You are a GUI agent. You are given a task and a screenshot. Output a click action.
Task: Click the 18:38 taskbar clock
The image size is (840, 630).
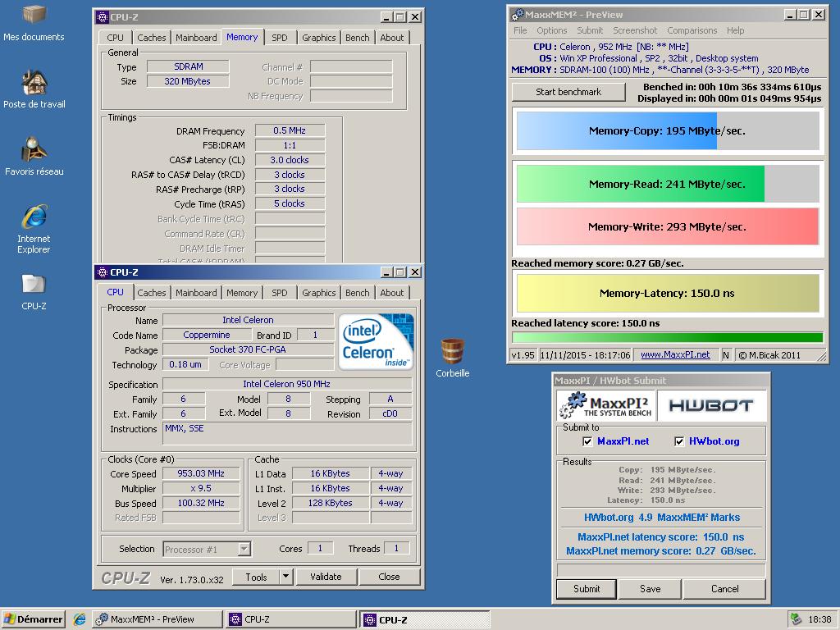pyautogui.click(x=819, y=619)
